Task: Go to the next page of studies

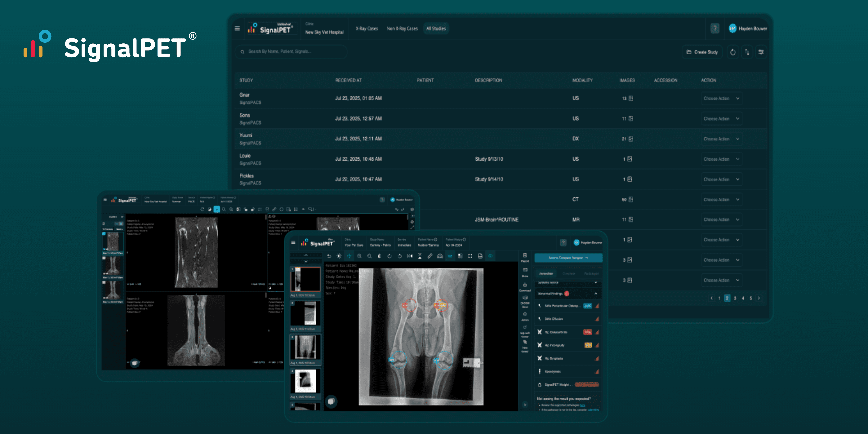Action: pos(759,298)
